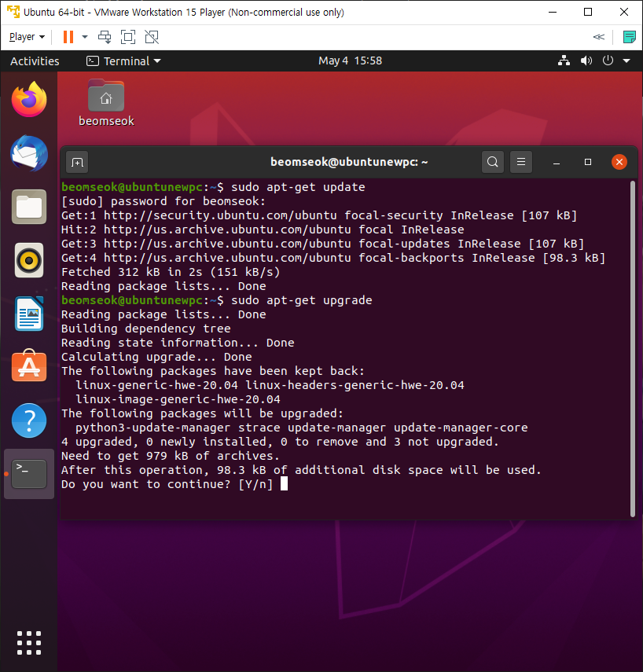This screenshot has height=672, width=643.
Task: Click 'linux-image-generic-hwe-20.04' package name
Action: 178,399
